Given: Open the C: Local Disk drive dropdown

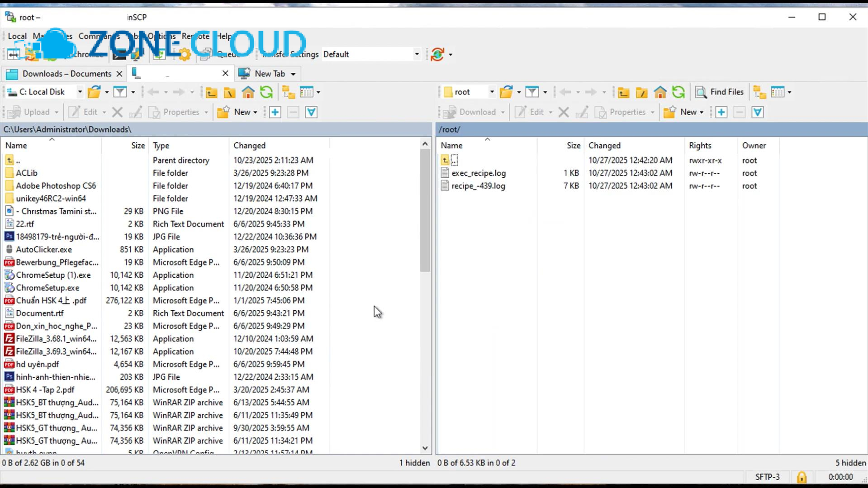Looking at the screenshot, I should click(79, 92).
